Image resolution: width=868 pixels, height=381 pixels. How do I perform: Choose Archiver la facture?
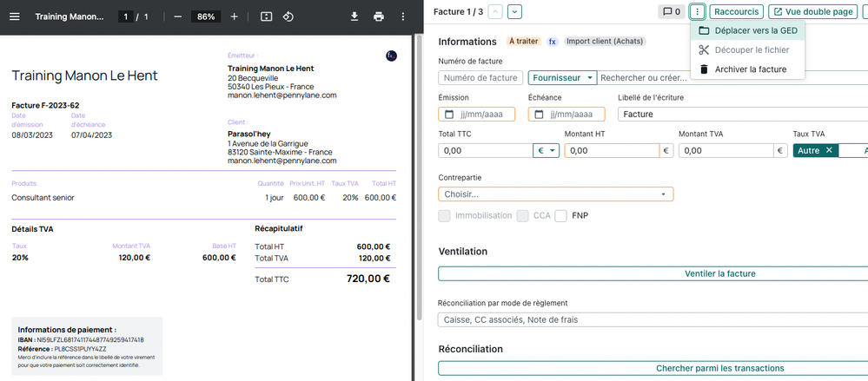[750, 69]
